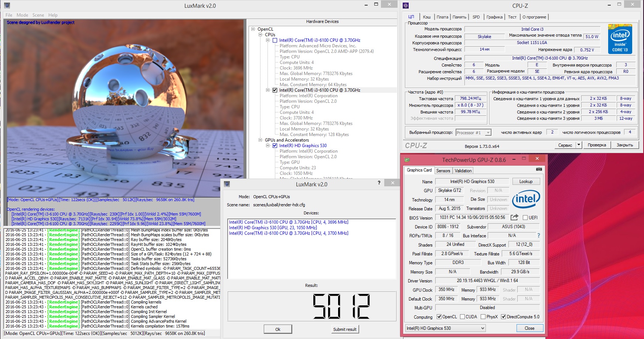Switch to the Плата tab in CPU-Z
The height and width of the screenshot is (339, 644).
click(x=442, y=17)
